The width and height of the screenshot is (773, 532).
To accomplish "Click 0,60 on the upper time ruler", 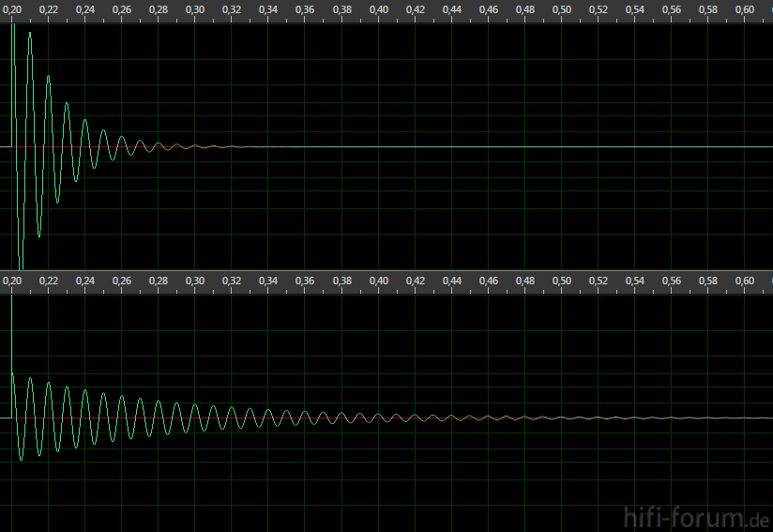I will pyautogui.click(x=745, y=9).
